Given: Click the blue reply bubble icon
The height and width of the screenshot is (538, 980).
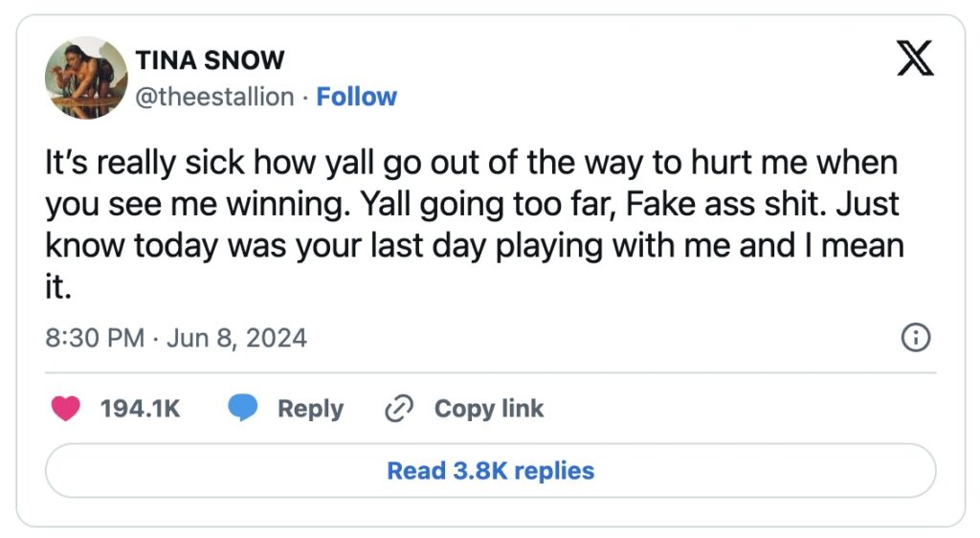Looking at the screenshot, I should (243, 409).
